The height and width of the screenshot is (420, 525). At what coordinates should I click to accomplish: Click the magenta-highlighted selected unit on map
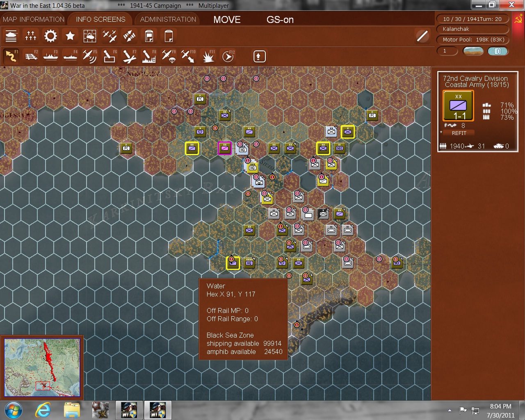click(224, 148)
